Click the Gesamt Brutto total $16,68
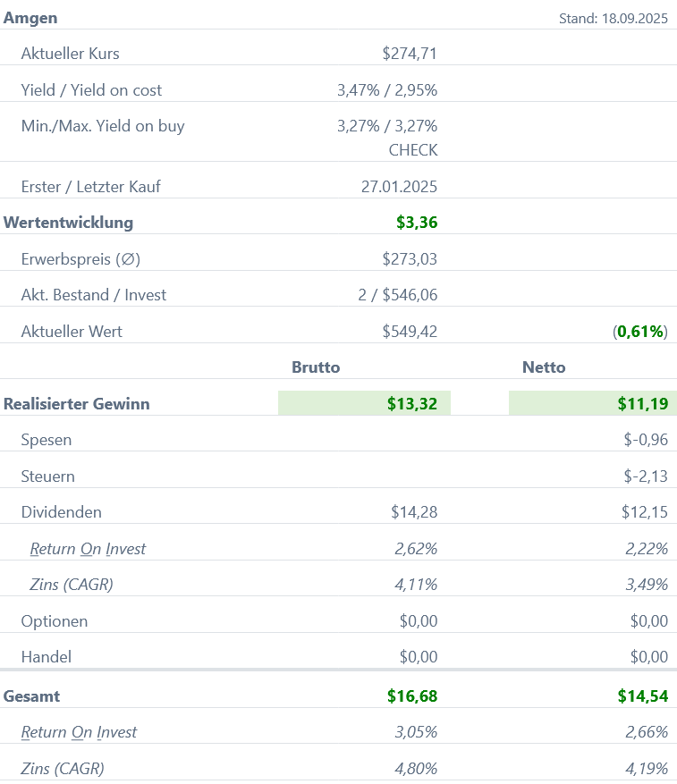 pos(411,695)
